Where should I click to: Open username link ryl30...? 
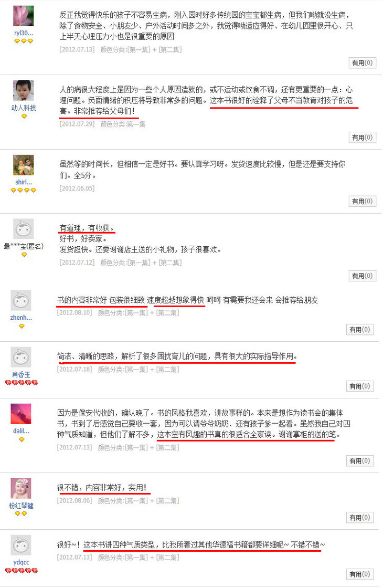24,33
